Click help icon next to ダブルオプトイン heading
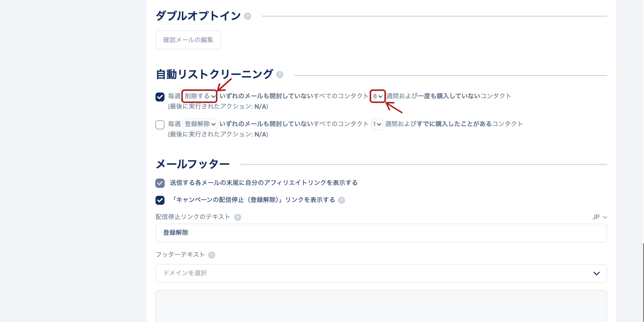Screen dimensions: 644x322 pos(247,16)
